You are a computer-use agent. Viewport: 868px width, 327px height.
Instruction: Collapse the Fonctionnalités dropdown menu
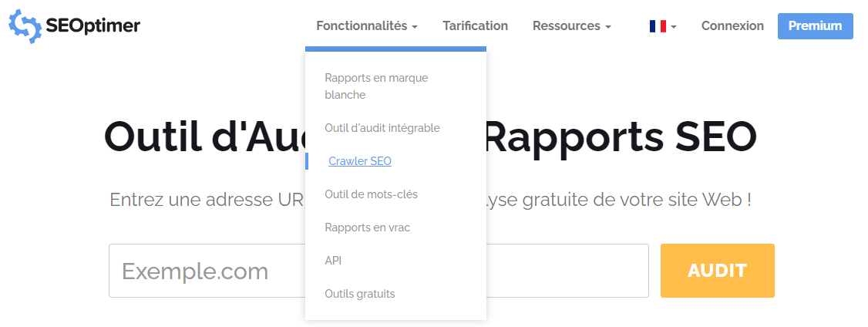coord(362,26)
